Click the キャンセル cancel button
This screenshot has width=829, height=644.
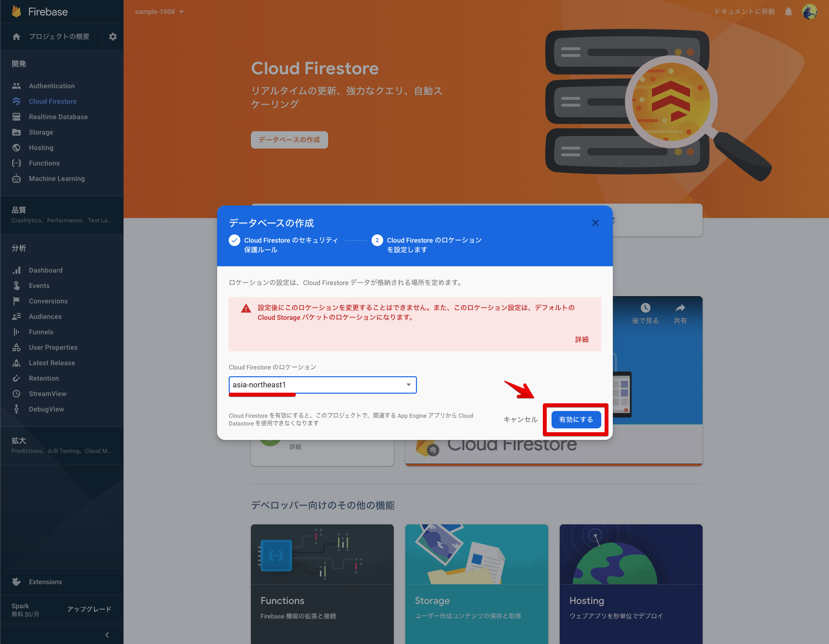click(x=520, y=420)
